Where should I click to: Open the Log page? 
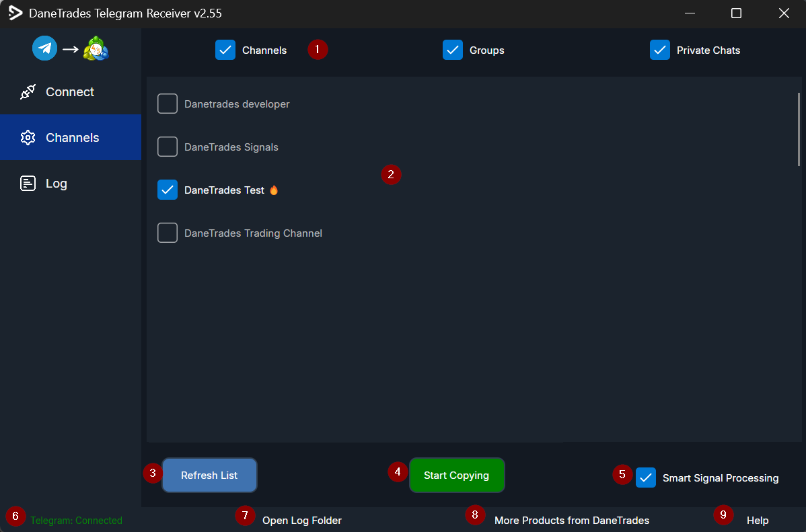71,184
